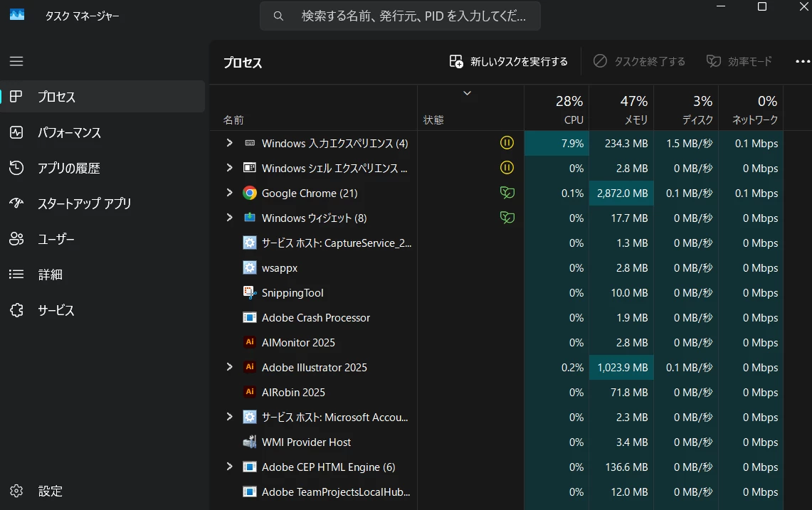Expand the Windows 入力エクスペリエンス (4) group

point(229,142)
